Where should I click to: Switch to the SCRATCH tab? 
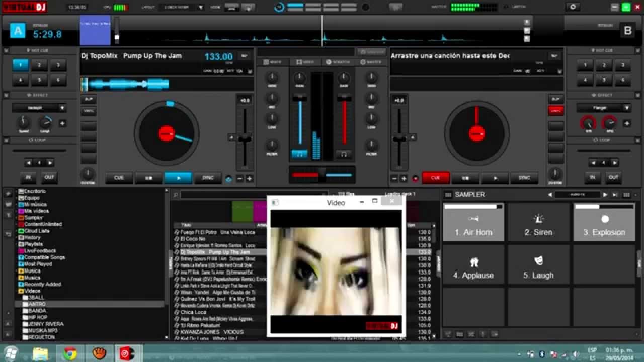339,62
